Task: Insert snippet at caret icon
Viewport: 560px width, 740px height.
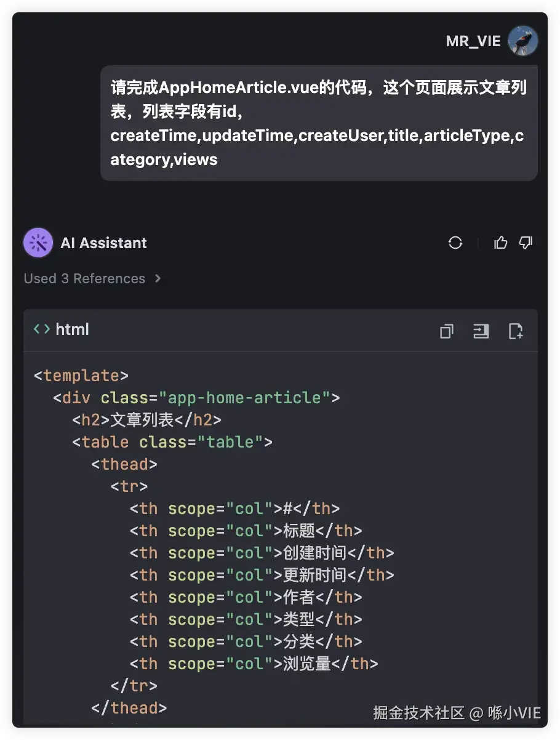Action: 481,331
